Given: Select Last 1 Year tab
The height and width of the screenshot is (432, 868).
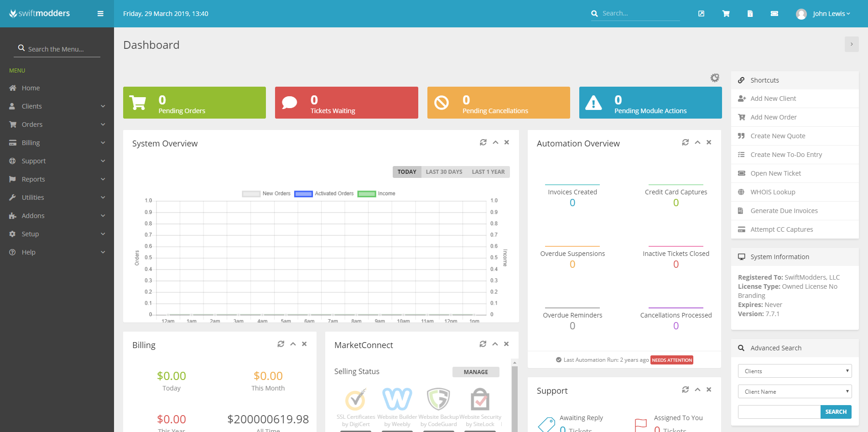Looking at the screenshot, I should [x=488, y=172].
